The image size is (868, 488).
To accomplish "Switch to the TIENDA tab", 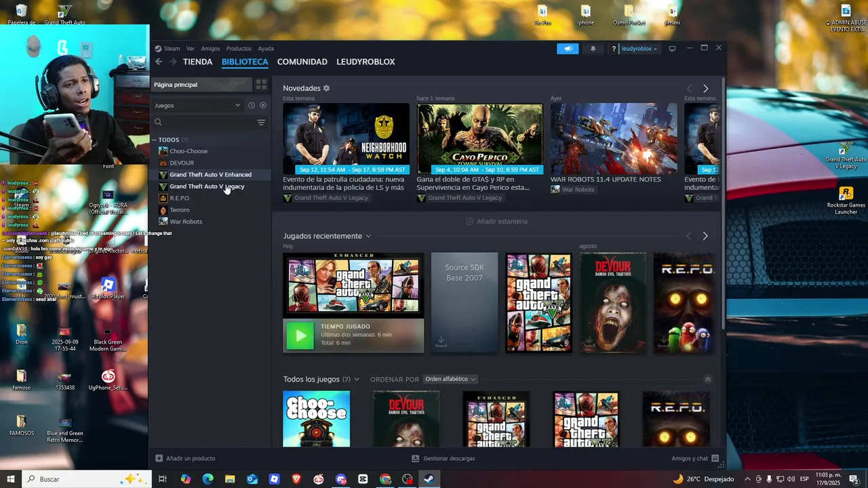I will 197,62.
